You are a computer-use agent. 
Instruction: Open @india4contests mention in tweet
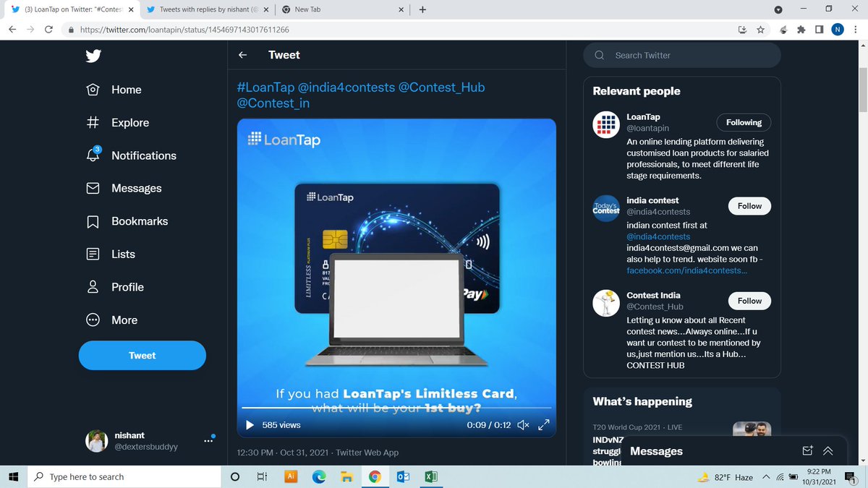coord(346,87)
